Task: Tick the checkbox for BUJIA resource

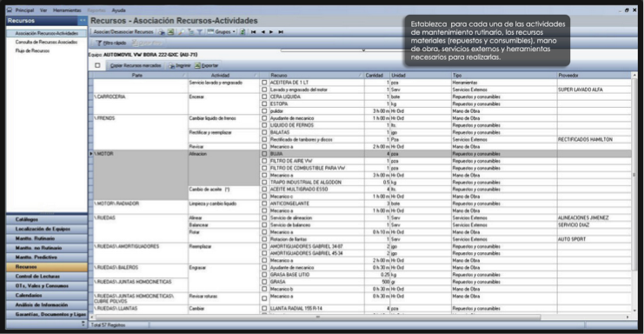Action: (264, 154)
